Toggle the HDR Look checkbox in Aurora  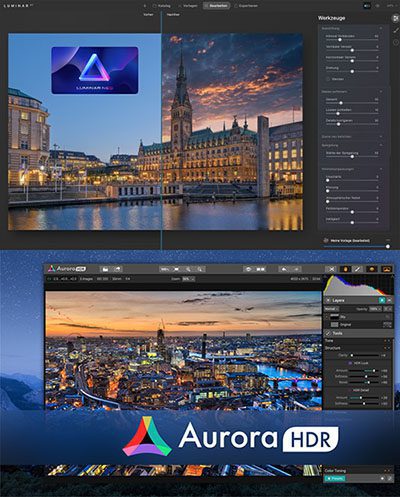pyautogui.click(x=350, y=363)
